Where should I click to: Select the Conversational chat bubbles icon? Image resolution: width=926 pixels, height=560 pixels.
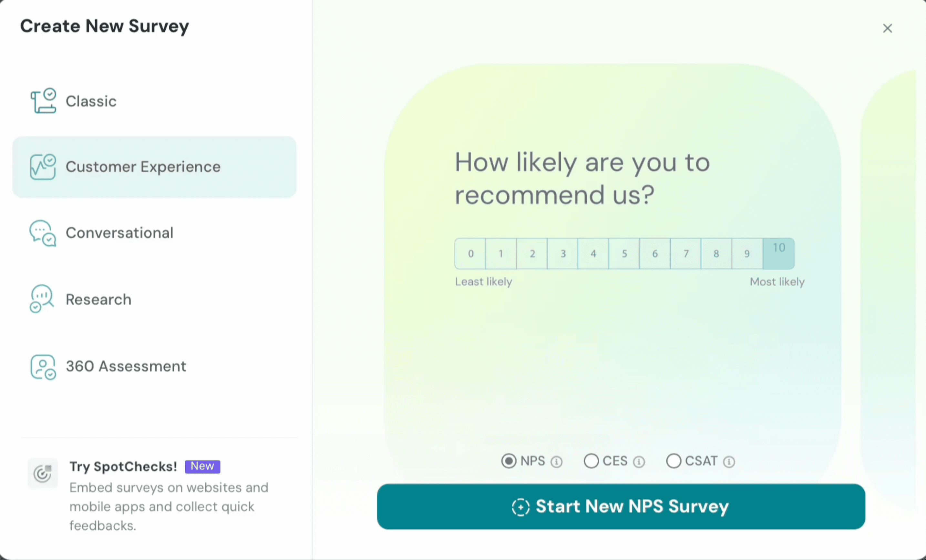tap(43, 233)
